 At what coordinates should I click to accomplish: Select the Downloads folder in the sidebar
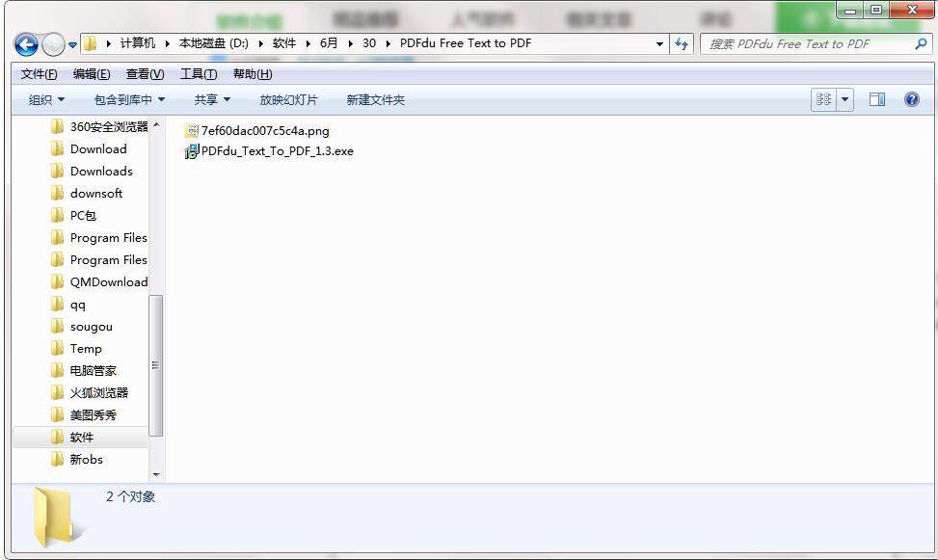click(101, 171)
